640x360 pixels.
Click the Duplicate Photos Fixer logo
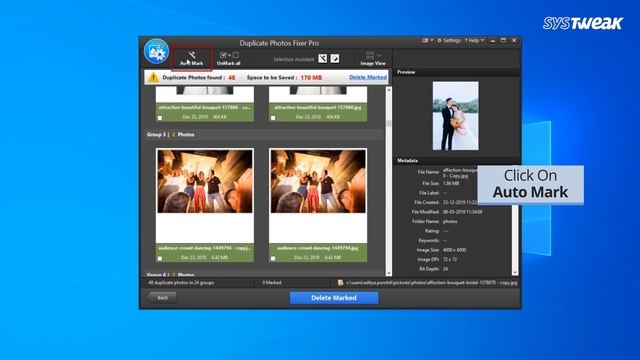(x=156, y=51)
